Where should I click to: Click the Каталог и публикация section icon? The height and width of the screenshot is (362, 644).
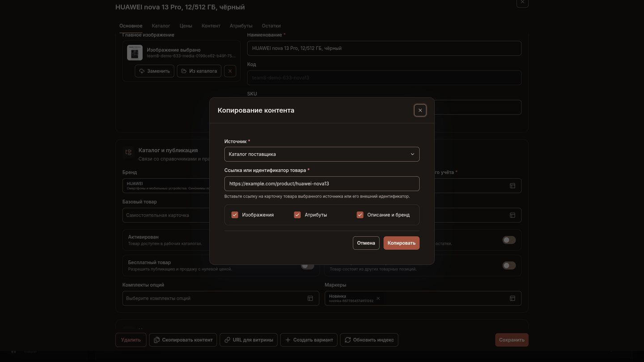pyautogui.click(x=129, y=152)
